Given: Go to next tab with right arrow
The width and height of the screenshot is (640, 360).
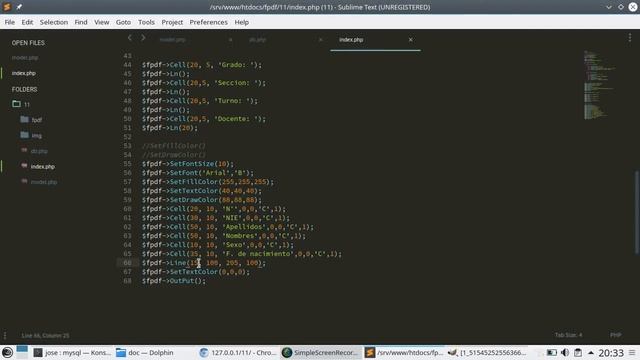Looking at the screenshot, I should (x=143, y=38).
